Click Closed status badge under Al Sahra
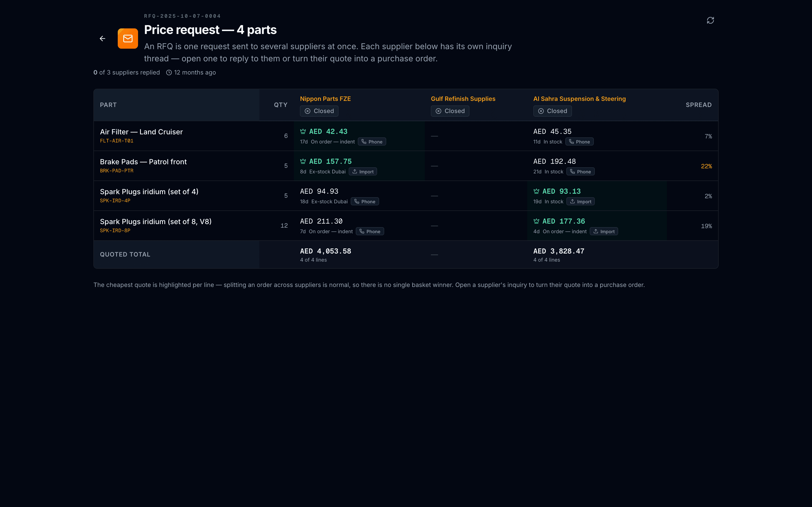 point(552,111)
